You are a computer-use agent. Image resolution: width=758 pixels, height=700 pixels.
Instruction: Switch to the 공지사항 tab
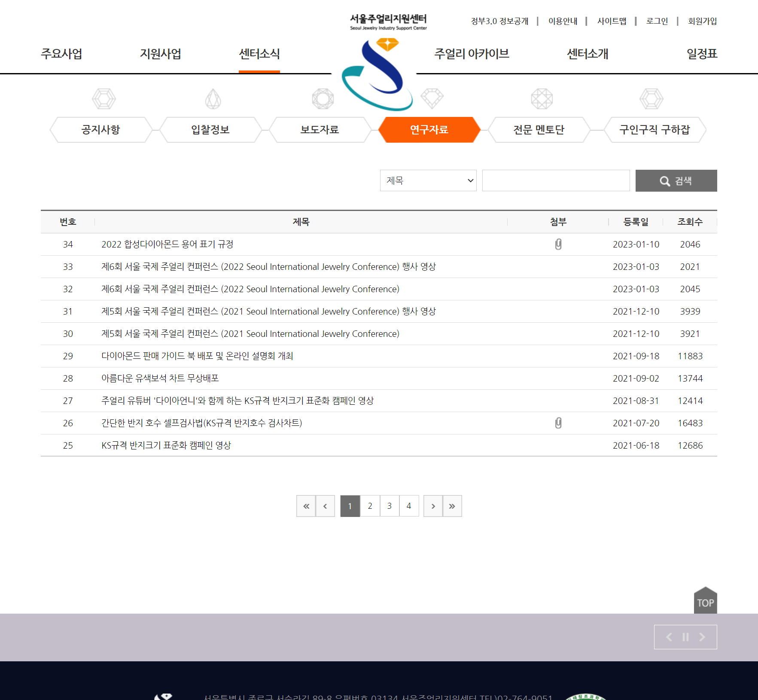tap(101, 130)
